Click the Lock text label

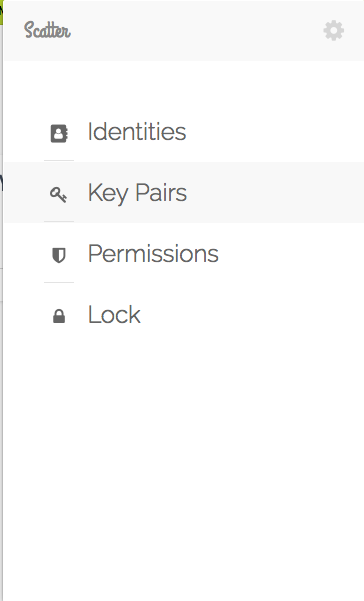(x=114, y=314)
